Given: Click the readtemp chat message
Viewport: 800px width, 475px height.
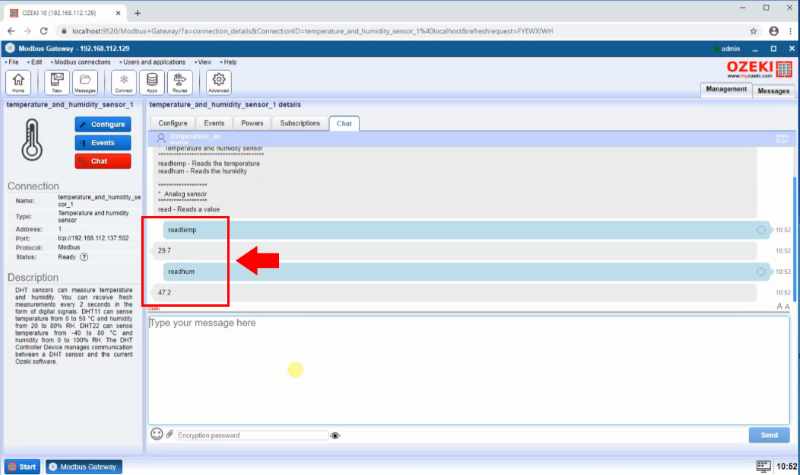Looking at the screenshot, I should pyautogui.click(x=465, y=230).
